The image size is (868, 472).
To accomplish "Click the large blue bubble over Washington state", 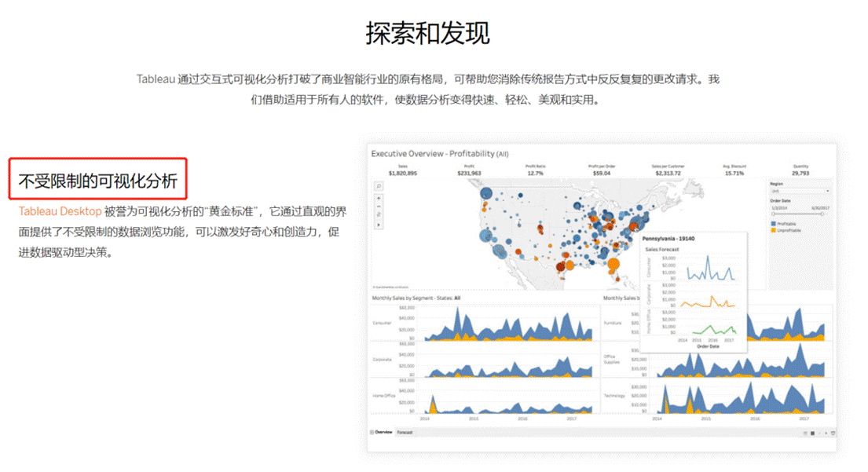I will coord(486,194).
